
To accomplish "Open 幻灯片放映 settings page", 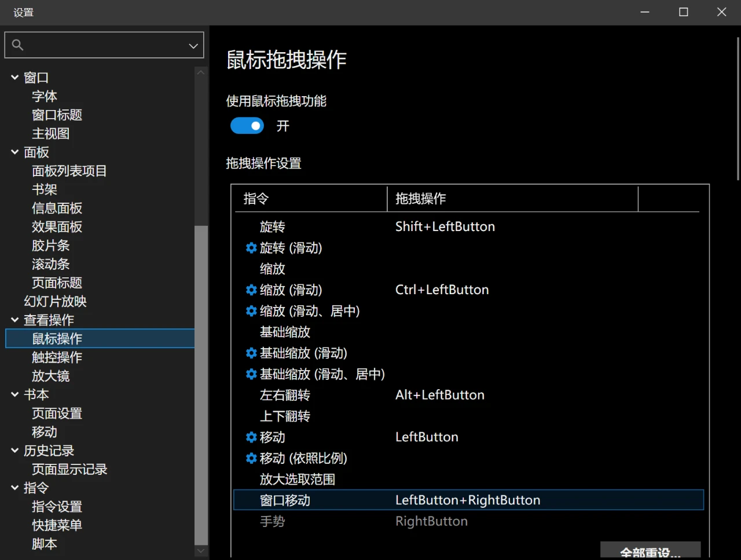I will 55,301.
